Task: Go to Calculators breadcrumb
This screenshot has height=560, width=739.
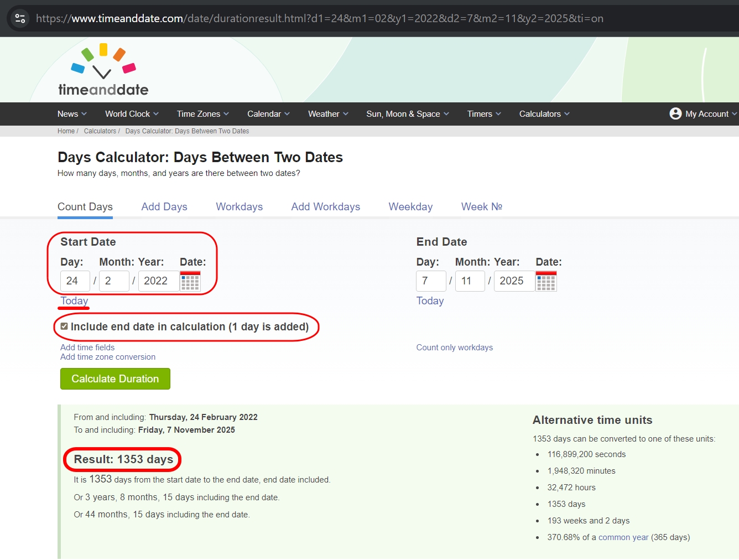Action: (x=100, y=131)
